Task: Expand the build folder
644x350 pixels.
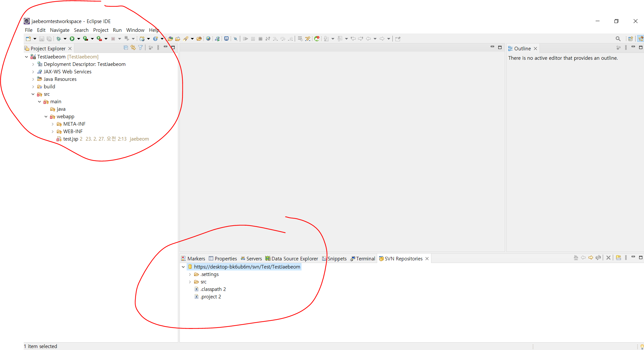Action: 33,87
